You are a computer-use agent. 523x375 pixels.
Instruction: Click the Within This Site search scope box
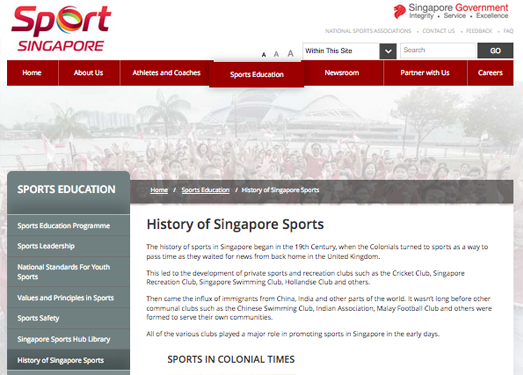pos(341,51)
